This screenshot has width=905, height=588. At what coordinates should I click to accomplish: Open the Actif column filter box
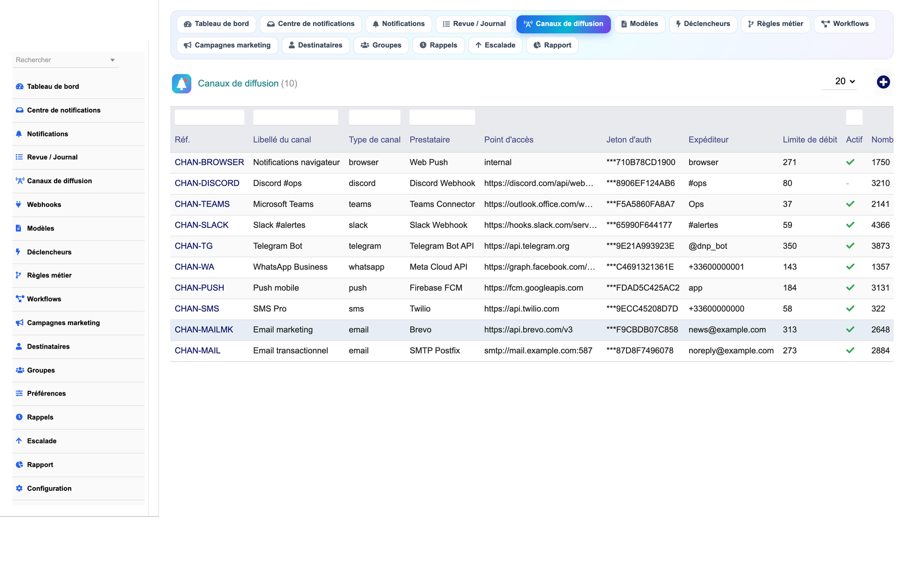coord(854,117)
